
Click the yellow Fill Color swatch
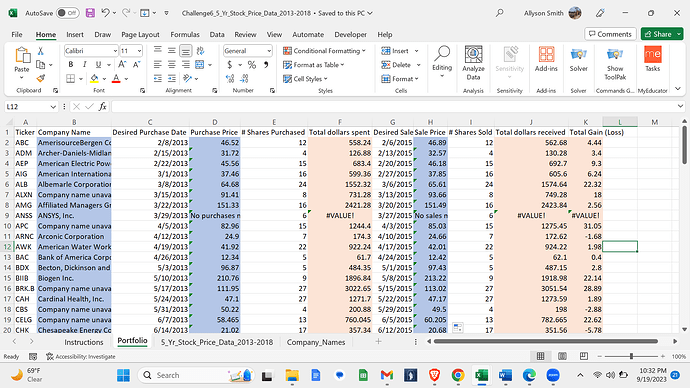(x=94, y=79)
